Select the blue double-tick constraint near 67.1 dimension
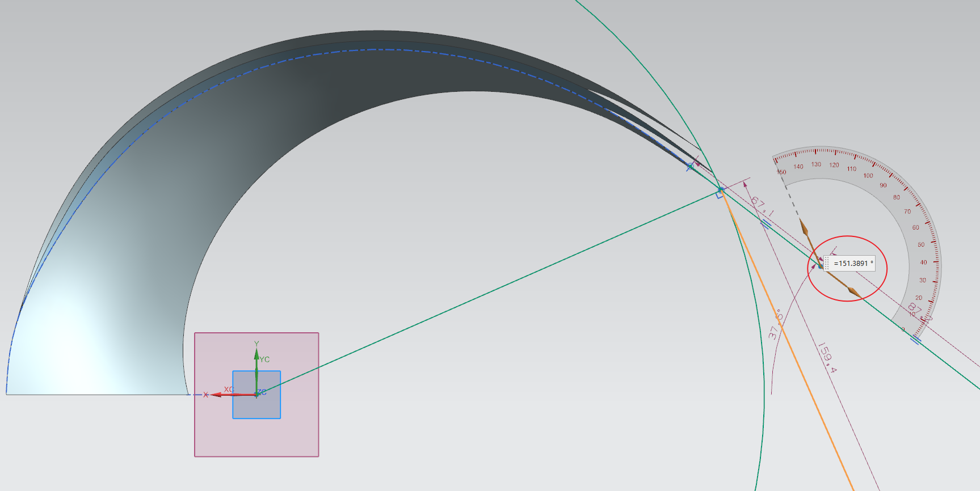Image resolution: width=980 pixels, height=491 pixels. [766, 224]
